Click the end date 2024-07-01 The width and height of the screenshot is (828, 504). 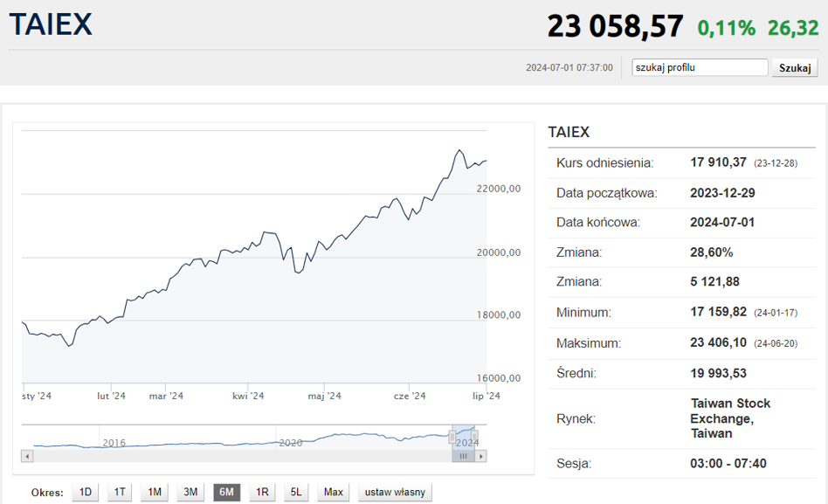tap(722, 223)
